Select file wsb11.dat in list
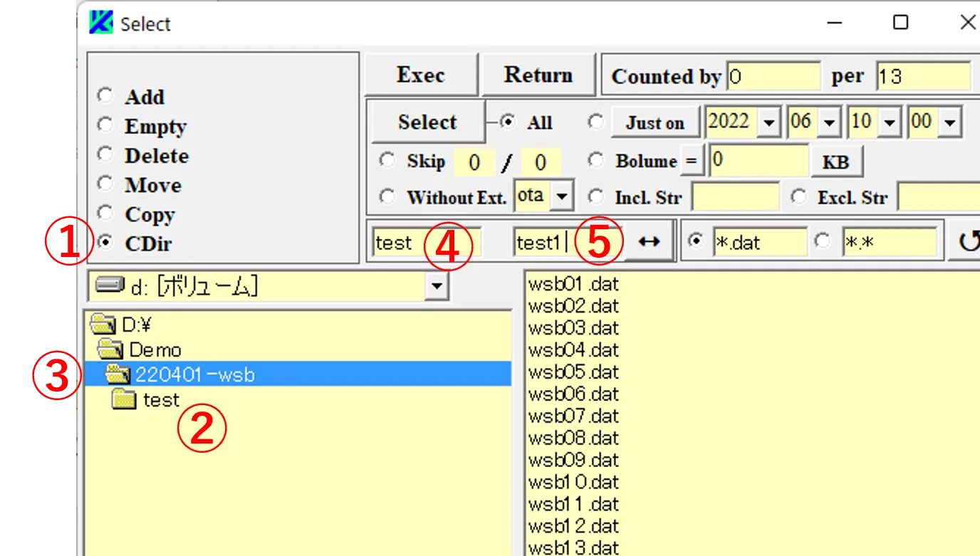Image resolution: width=980 pixels, height=556 pixels. (573, 505)
